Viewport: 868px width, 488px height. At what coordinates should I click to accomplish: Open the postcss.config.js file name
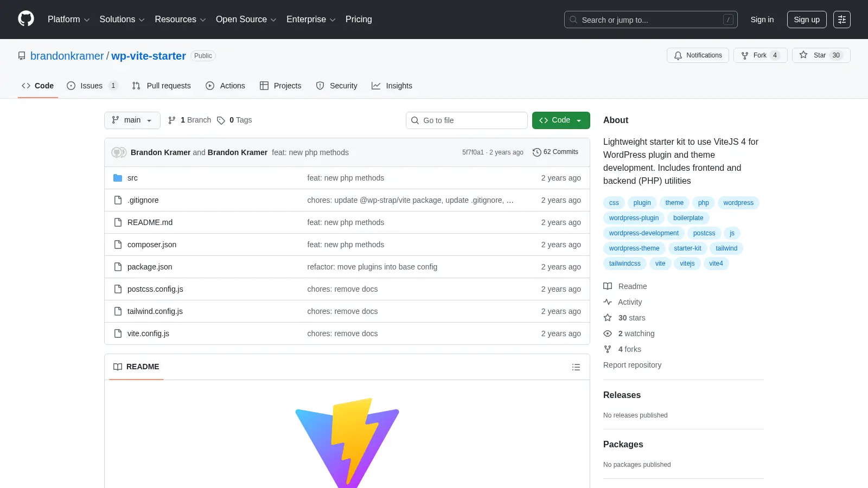click(155, 289)
